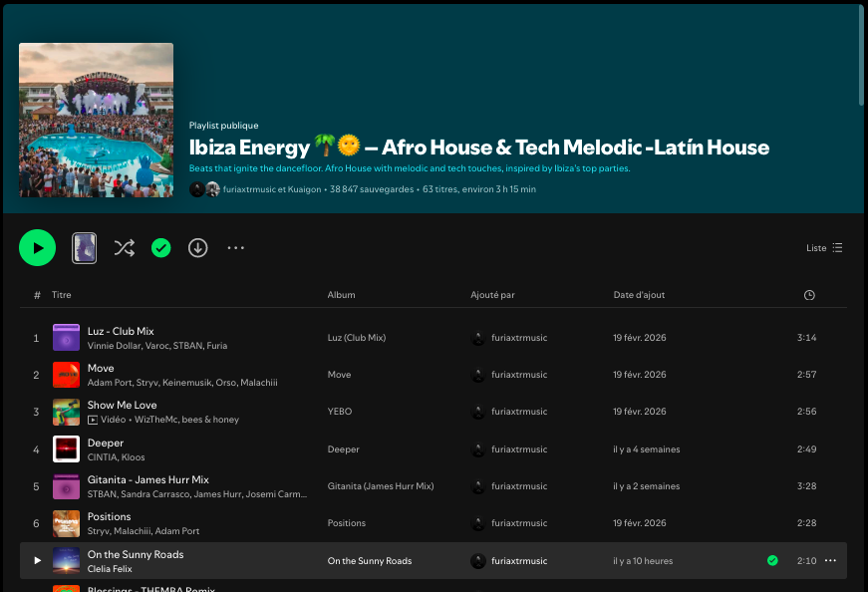Viewport: 868px width, 592px height.
Task: Open Luz - Club Mix track title
Action: click(121, 331)
